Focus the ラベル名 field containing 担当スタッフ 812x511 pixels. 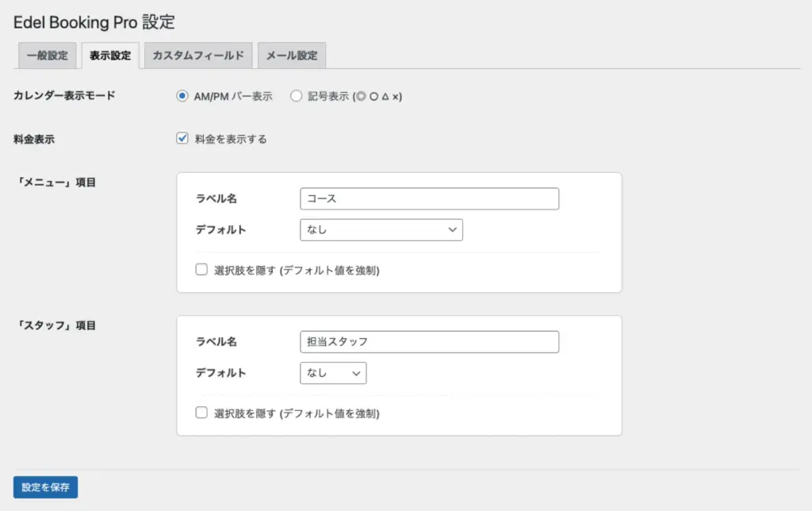[429, 341]
